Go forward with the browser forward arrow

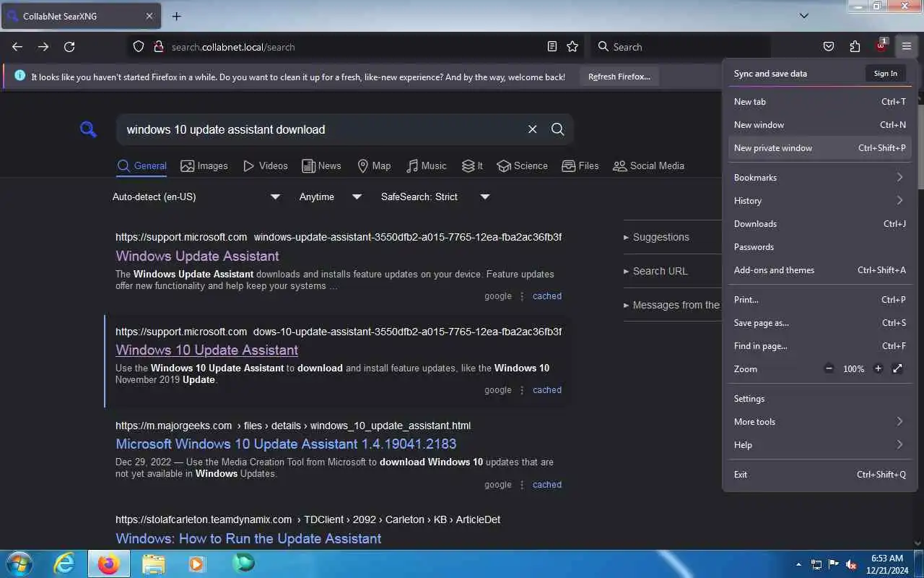43,47
